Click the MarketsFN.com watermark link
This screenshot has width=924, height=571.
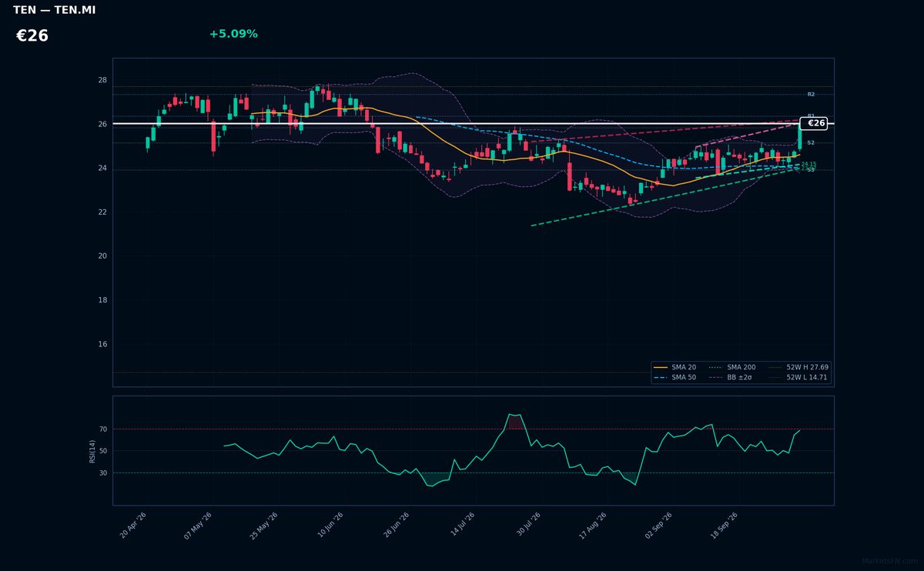coord(889,562)
